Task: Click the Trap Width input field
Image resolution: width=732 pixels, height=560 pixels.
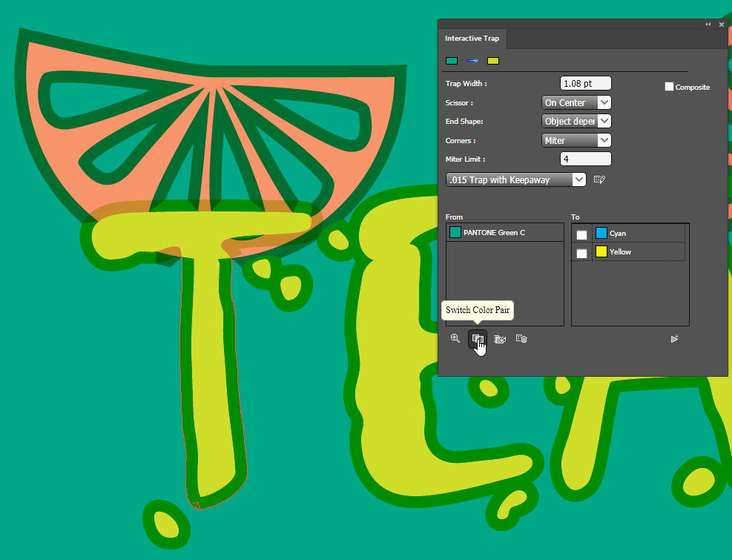Action: click(585, 84)
